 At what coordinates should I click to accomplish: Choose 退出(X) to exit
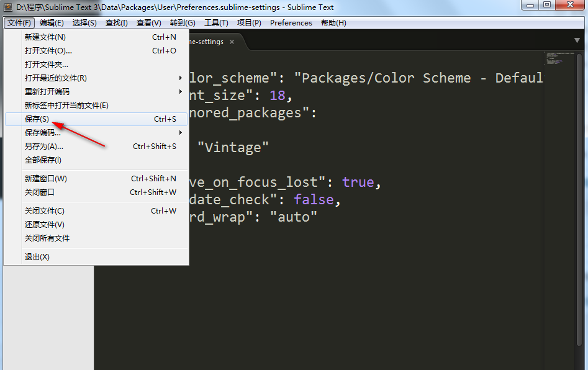point(96,257)
